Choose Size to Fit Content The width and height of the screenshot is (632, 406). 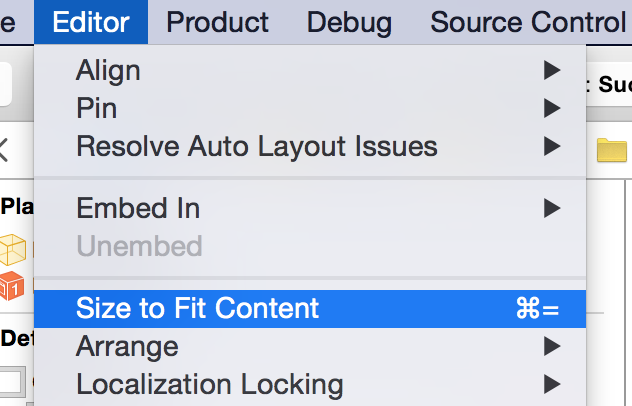coord(310,309)
